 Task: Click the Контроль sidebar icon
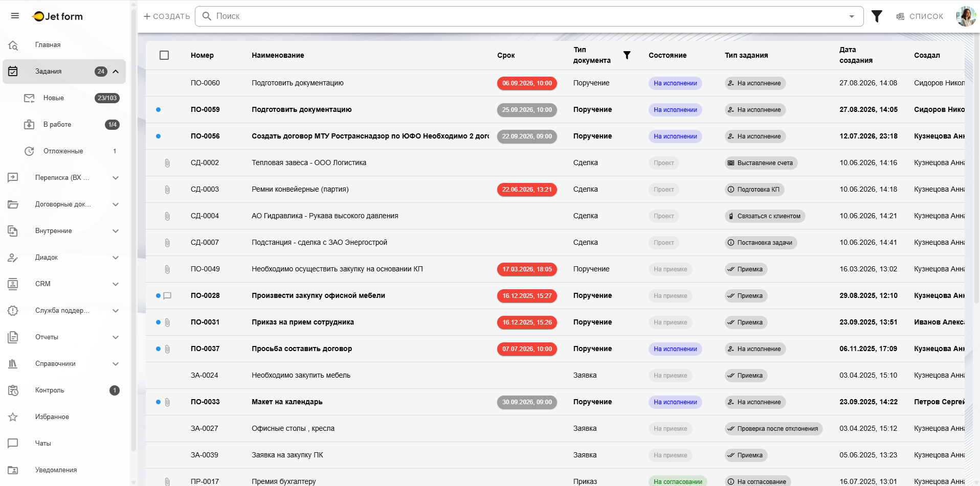[x=13, y=390]
